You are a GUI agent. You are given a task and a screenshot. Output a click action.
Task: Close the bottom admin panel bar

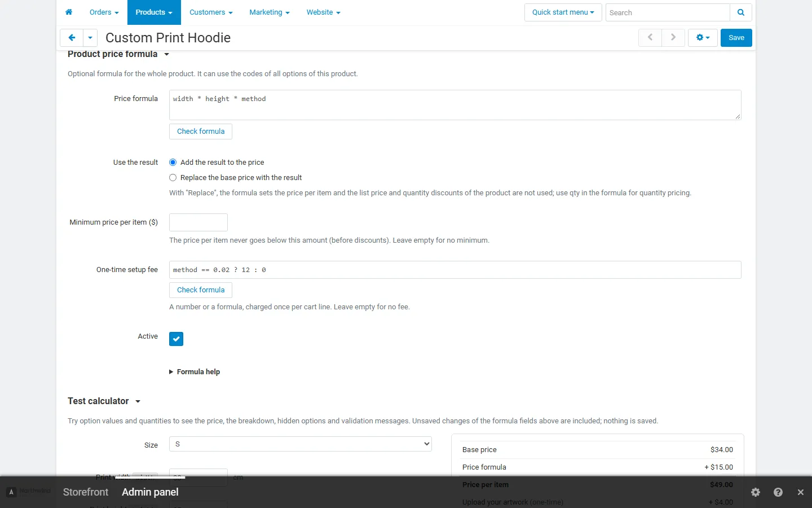pos(800,492)
